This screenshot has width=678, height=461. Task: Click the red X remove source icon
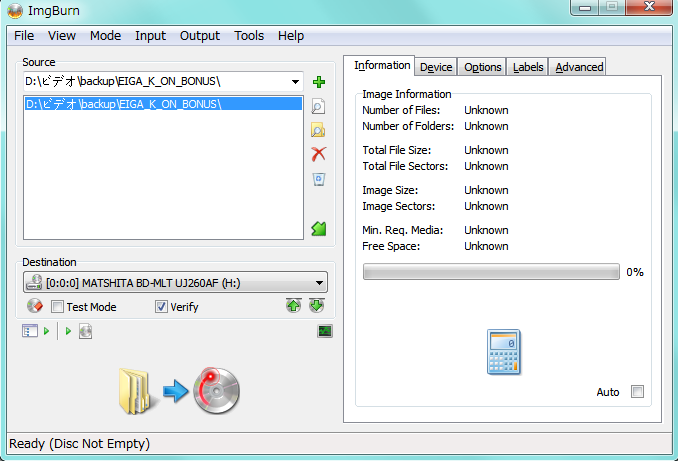pos(319,154)
